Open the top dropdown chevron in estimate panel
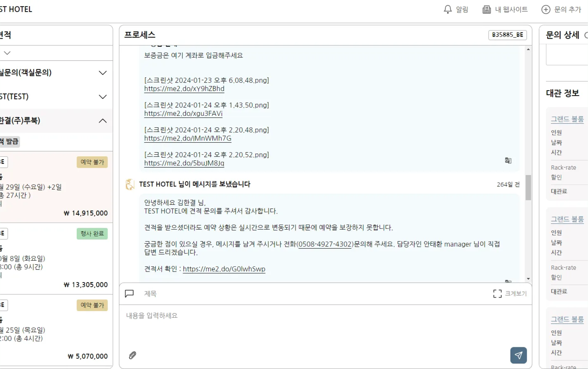The height and width of the screenshot is (369, 588). tap(7, 53)
